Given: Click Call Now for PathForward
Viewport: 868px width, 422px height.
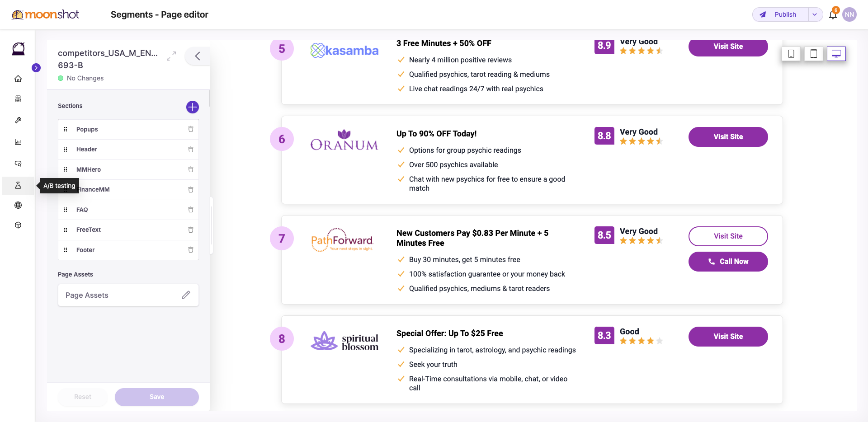Looking at the screenshot, I should pyautogui.click(x=728, y=262).
